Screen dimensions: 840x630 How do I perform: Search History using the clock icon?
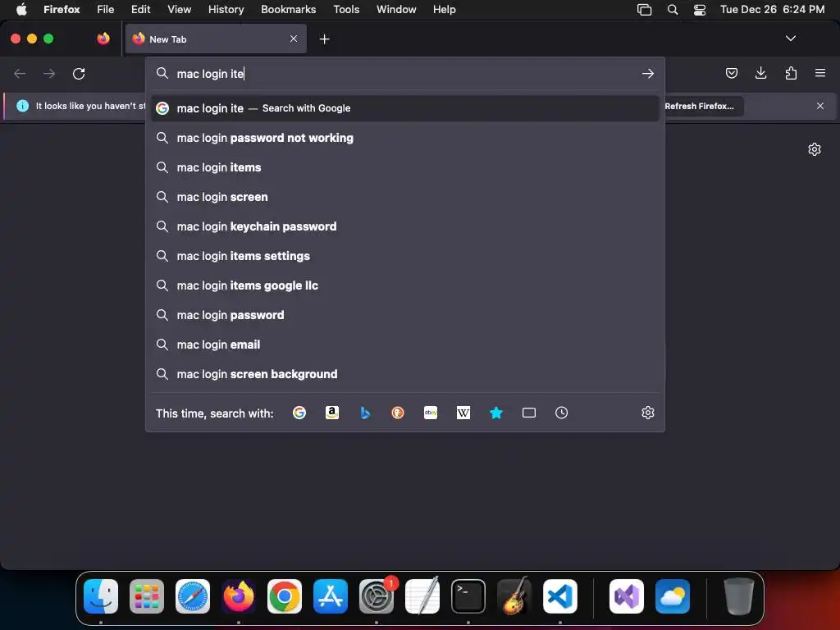click(561, 413)
